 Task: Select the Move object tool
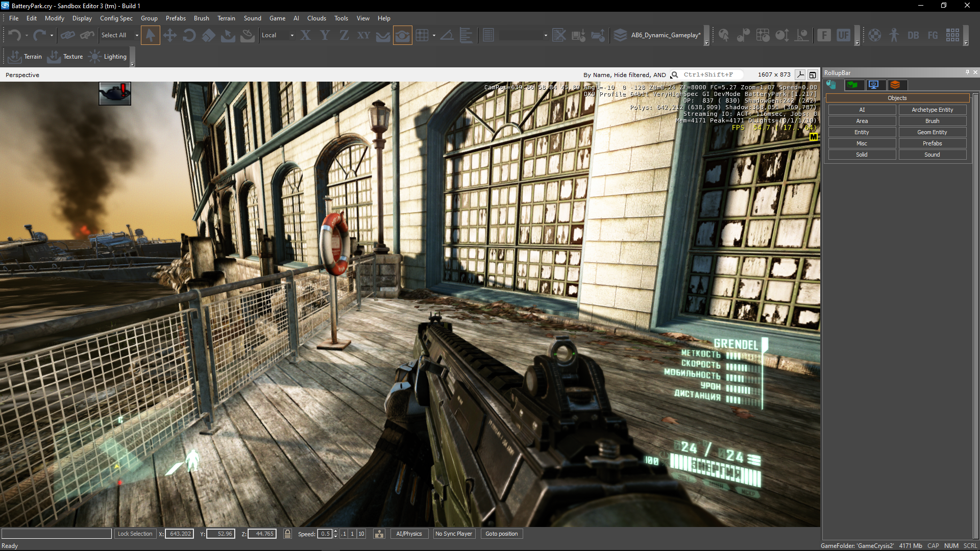click(x=170, y=35)
